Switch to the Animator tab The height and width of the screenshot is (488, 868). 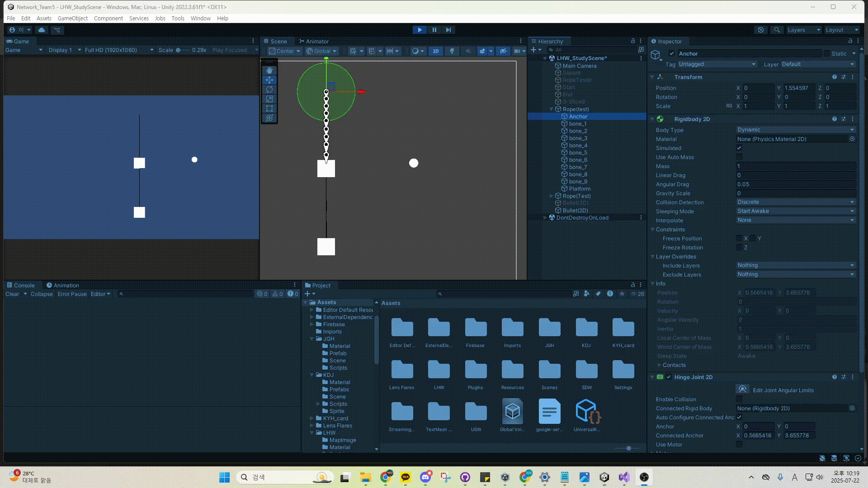pyautogui.click(x=314, y=41)
